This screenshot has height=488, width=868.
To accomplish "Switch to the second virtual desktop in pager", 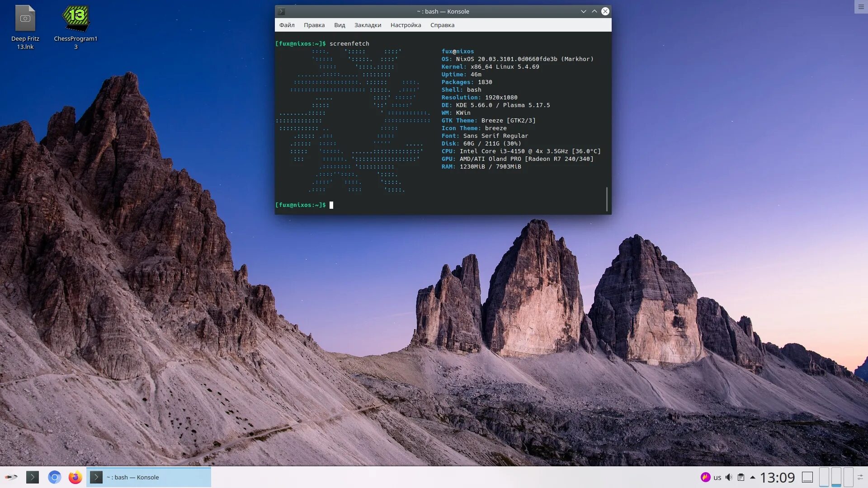I will tap(836, 477).
